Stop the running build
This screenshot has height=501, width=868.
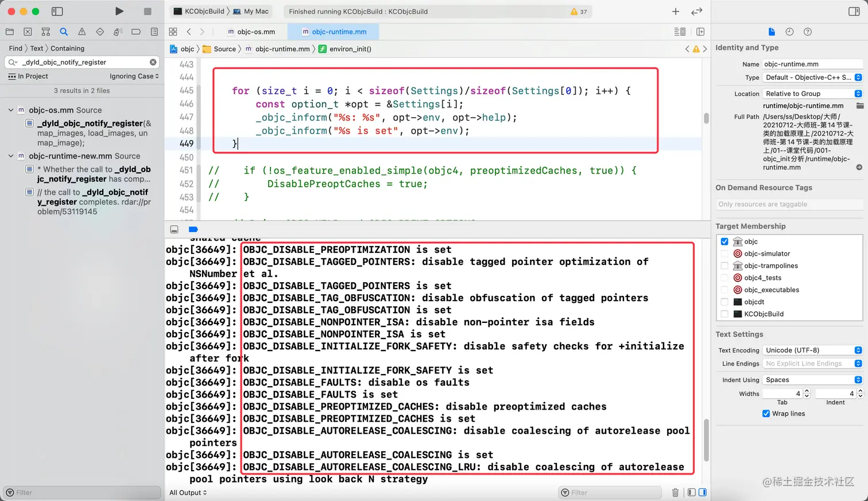[x=148, y=11]
